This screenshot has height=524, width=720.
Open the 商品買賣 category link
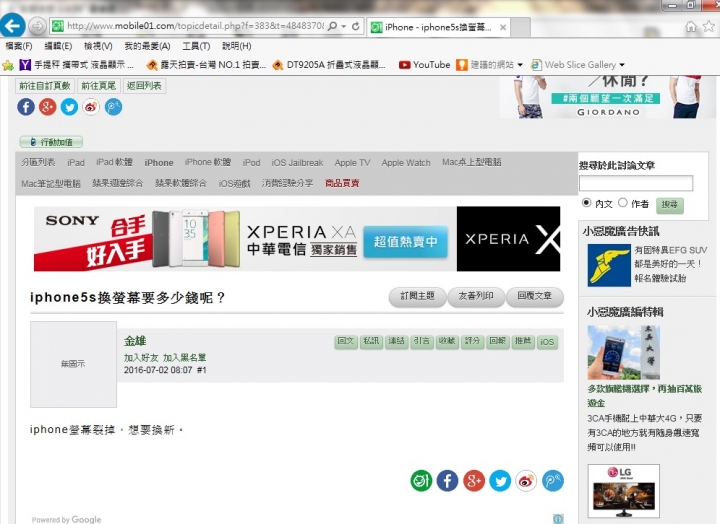pos(342,183)
